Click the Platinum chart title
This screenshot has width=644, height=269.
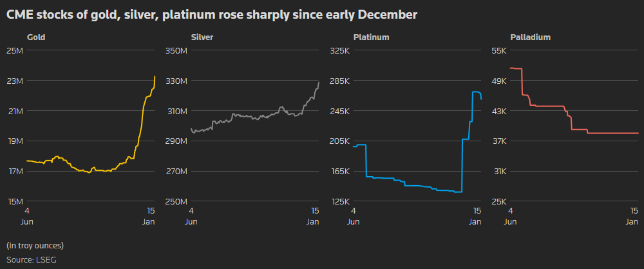point(372,37)
